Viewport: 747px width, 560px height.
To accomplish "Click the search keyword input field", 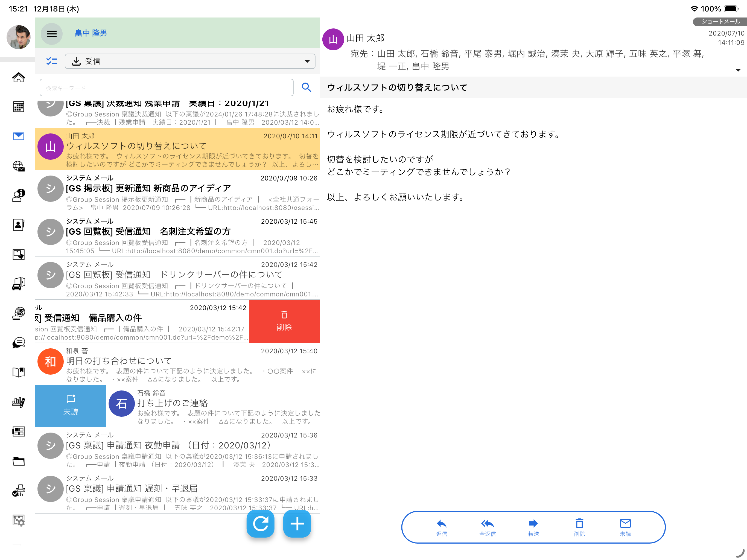I will click(x=167, y=88).
